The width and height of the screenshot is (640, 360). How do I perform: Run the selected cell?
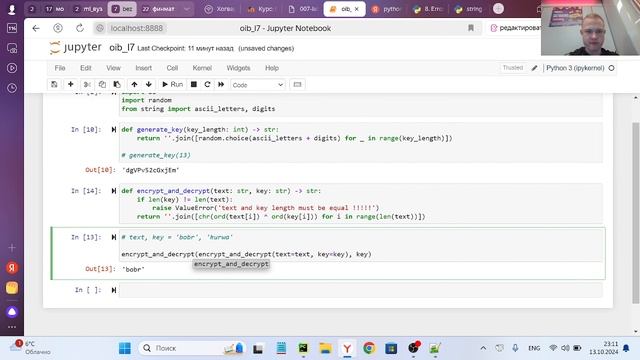click(x=172, y=84)
